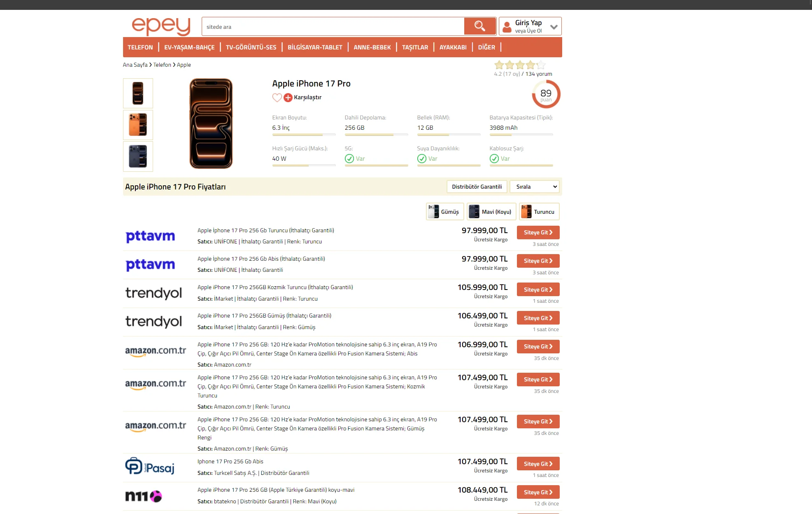812x514 pixels.
Task: Expand the Giriş Yap account dropdown arrow
Action: click(554, 27)
